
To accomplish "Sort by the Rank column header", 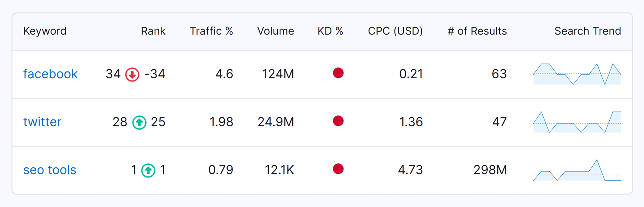I will 153,31.
